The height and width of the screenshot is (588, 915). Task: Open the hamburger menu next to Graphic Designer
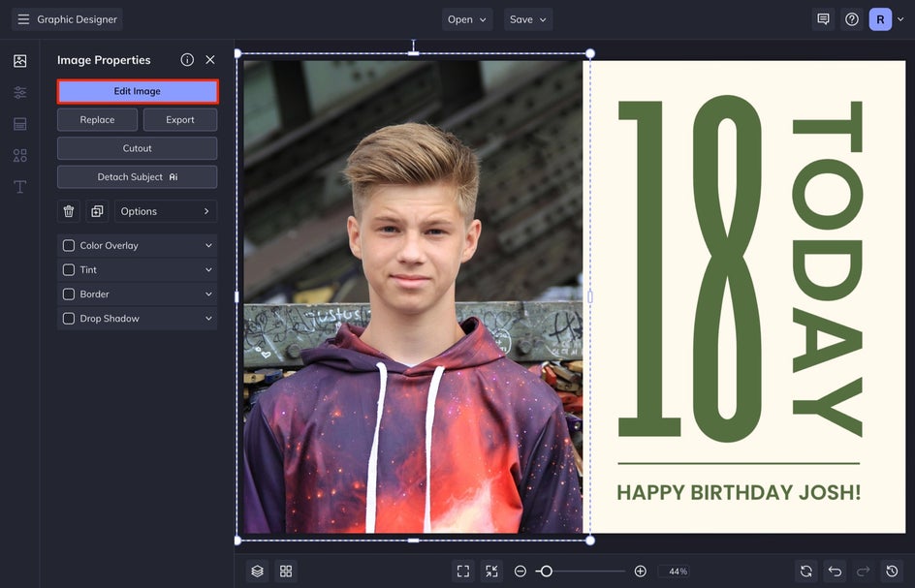[23, 19]
